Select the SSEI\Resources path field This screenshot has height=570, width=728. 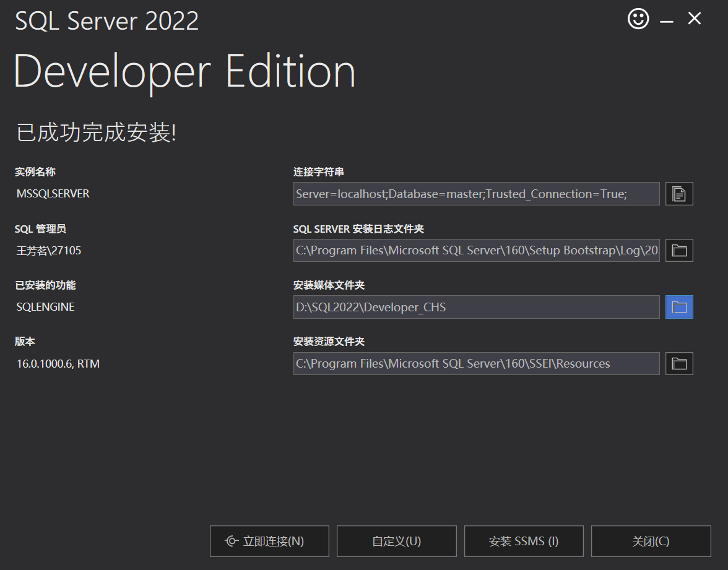pos(477,363)
